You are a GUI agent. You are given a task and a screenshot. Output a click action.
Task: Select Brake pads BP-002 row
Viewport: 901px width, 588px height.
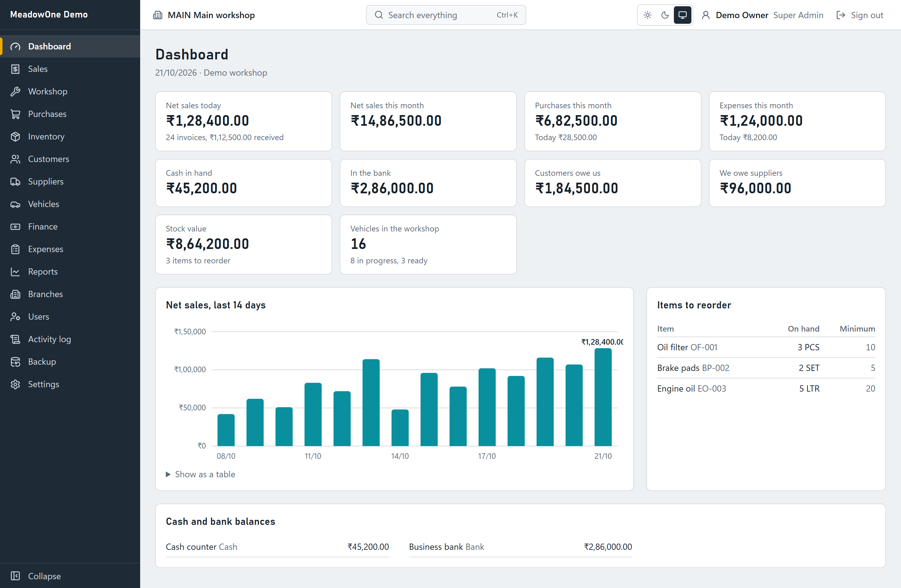click(x=766, y=368)
